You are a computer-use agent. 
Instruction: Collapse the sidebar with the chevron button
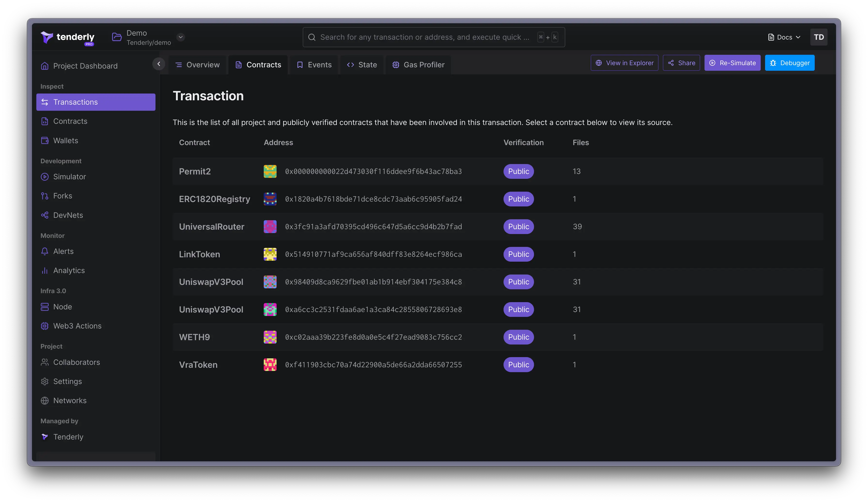coord(159,64)
